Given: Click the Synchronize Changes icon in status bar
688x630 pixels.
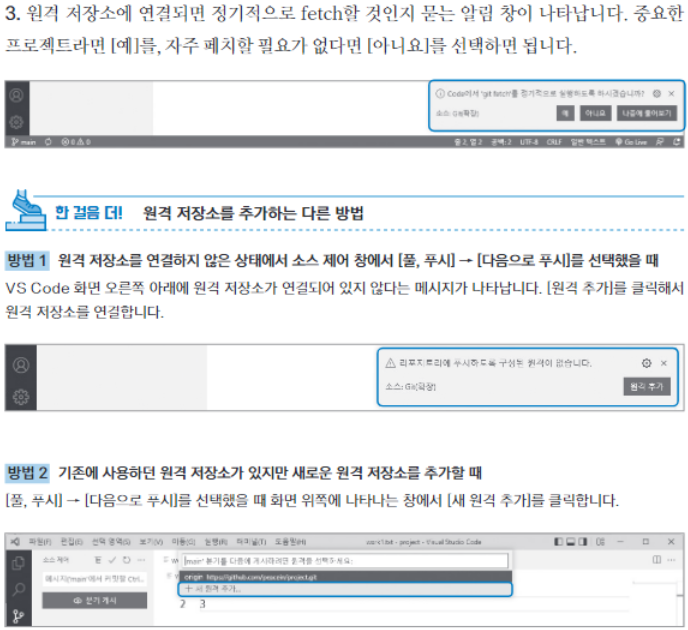Looking at the screenshot, I should pyautogui.click(x=48, y=142).
